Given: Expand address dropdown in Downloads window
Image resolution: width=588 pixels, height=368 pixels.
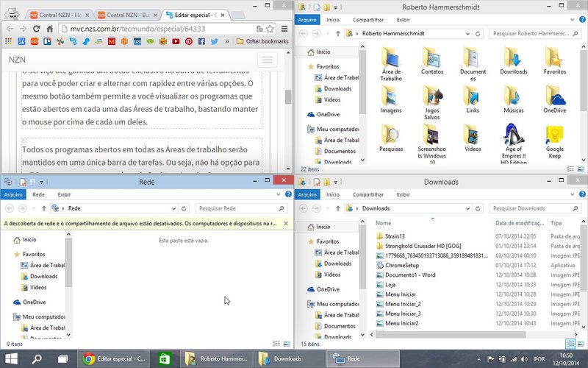Looking at the screenshot, I should coord(467,208).
